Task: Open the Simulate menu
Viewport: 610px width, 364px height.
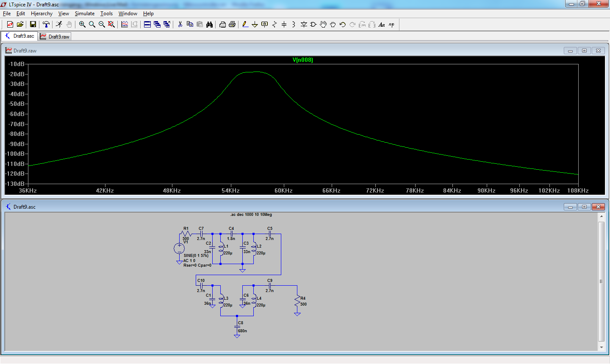Action: pyautogui.click(x=85, y=14)
